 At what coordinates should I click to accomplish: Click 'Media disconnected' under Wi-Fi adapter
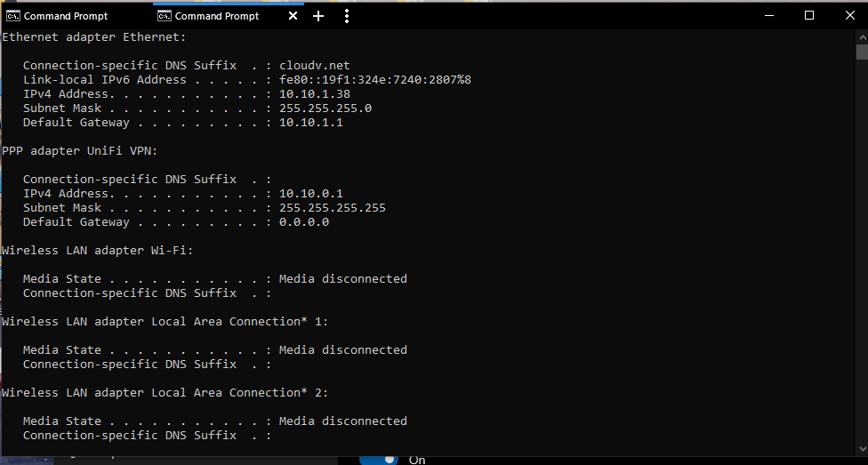342,279
